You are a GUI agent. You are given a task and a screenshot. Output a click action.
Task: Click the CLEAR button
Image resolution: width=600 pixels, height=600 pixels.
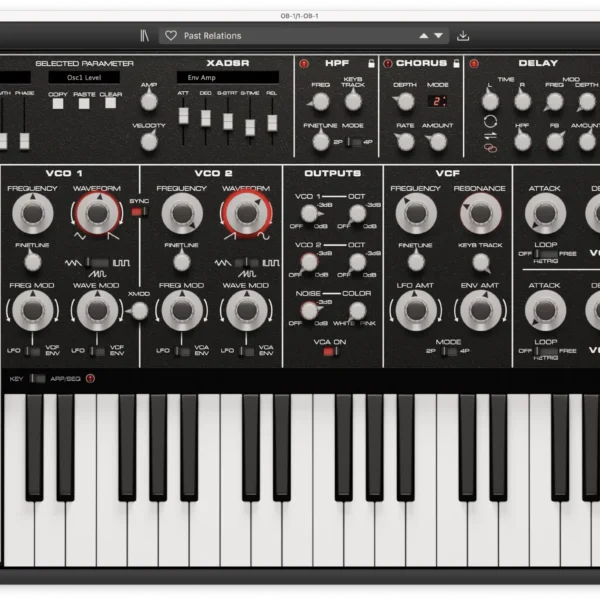tap(111, 103)
